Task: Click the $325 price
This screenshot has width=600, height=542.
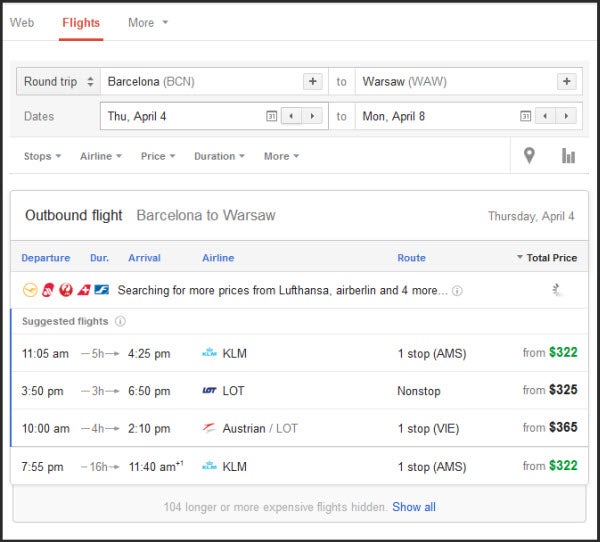Action: pyautogui.click(x=563, y=390)
